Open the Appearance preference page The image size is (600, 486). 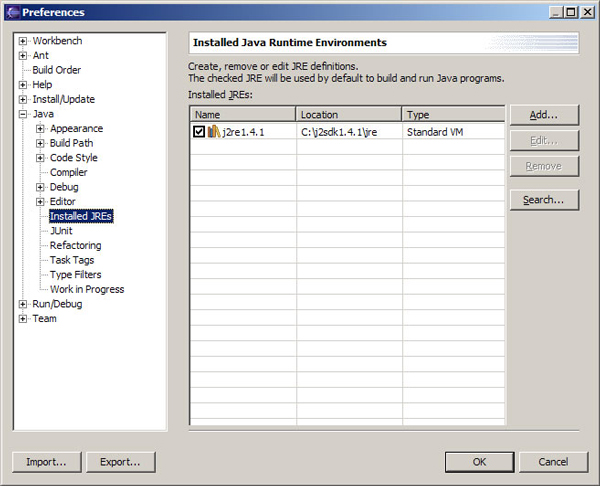click(77, 129)
